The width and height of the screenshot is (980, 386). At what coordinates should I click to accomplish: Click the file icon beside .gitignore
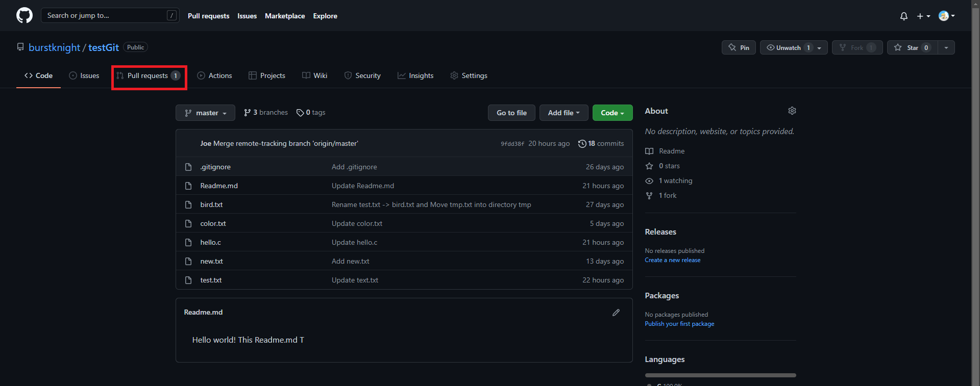pyautogui.click(x=188, y=167)
